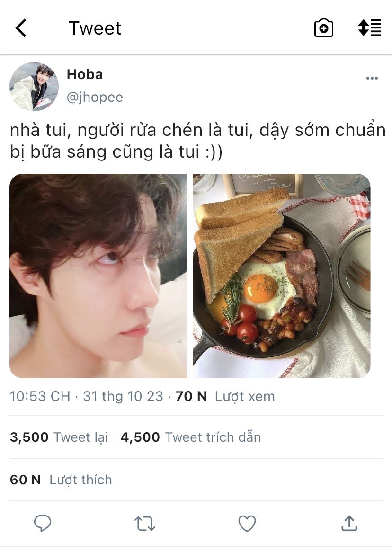Open the @jhopee handle link
The width and height of the screenshot is (392, 552).
coord(95,97)
